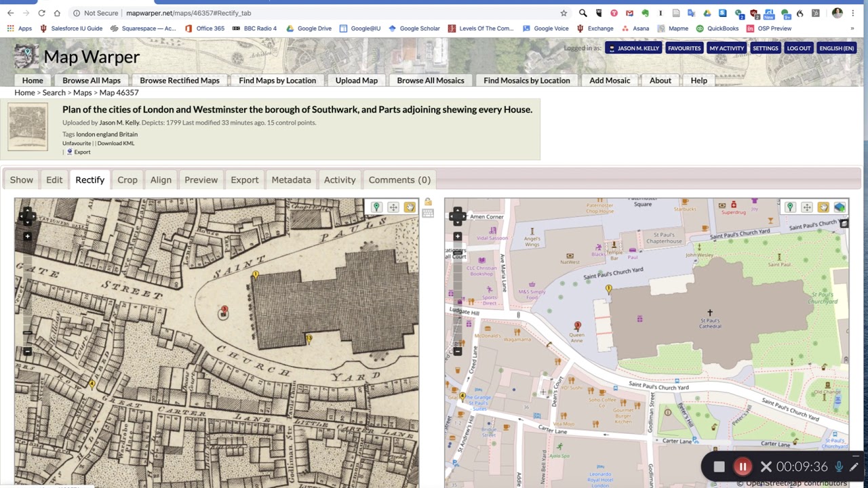Select move control point tool on OpenStreetMap

tap(807, 207)
